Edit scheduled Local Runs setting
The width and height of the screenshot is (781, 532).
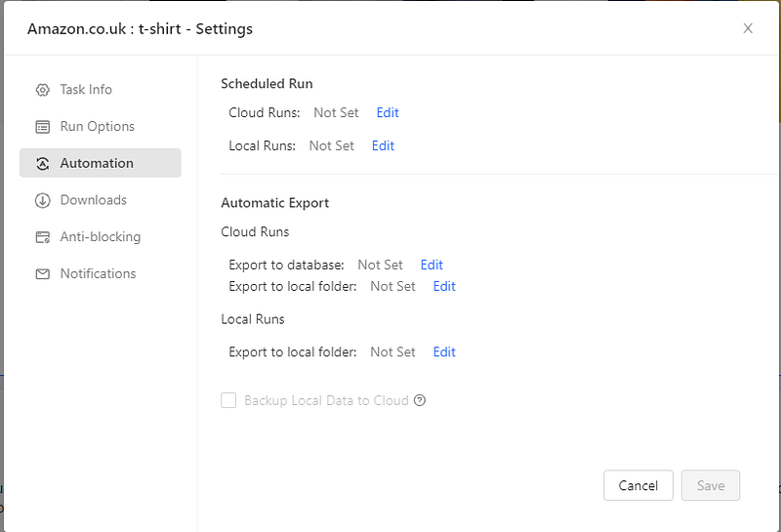383,146
